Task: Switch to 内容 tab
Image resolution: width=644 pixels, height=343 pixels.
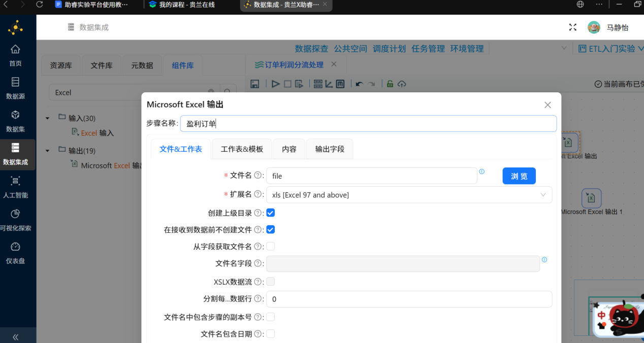Action: click(x=289, y=149)
